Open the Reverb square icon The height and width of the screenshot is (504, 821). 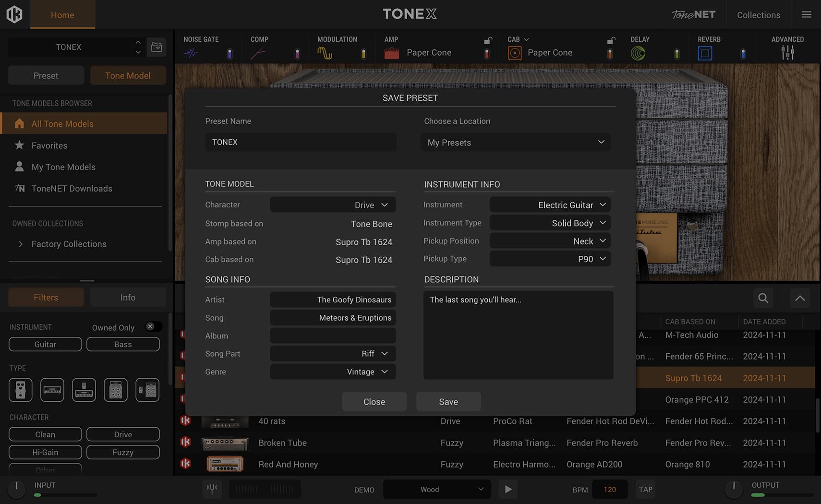coord(705,53)
